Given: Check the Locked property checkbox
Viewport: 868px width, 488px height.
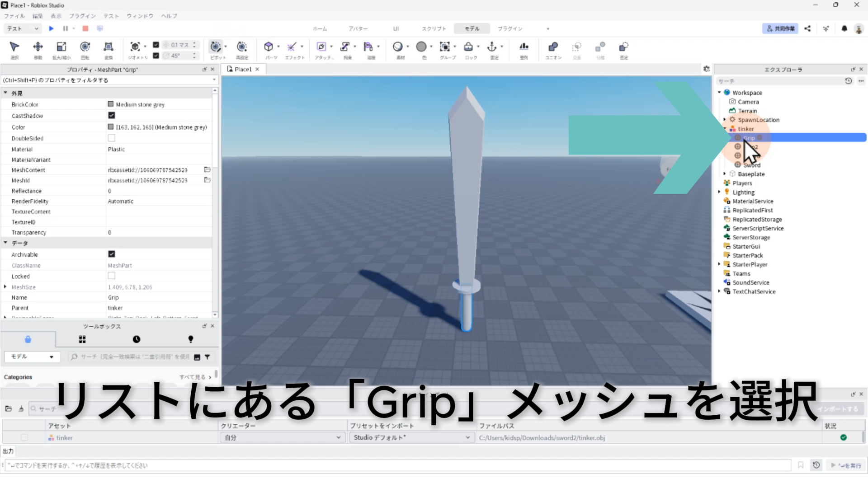Looking at the screenshot, I should [112, 276].
